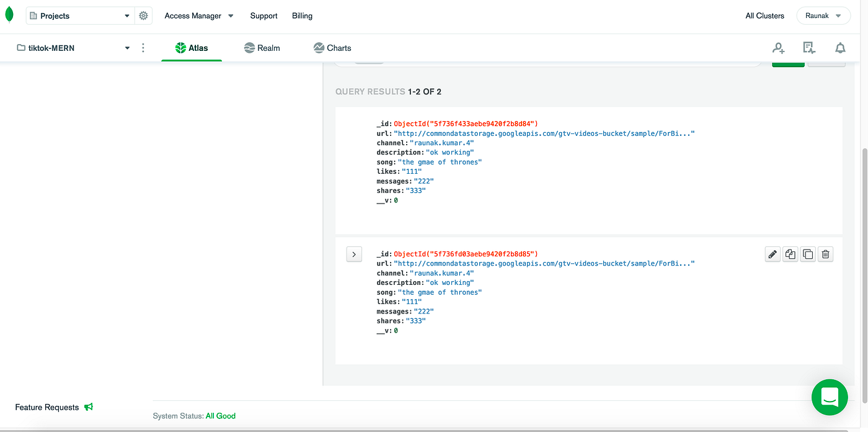View All Clusters

tap(764, 16)
